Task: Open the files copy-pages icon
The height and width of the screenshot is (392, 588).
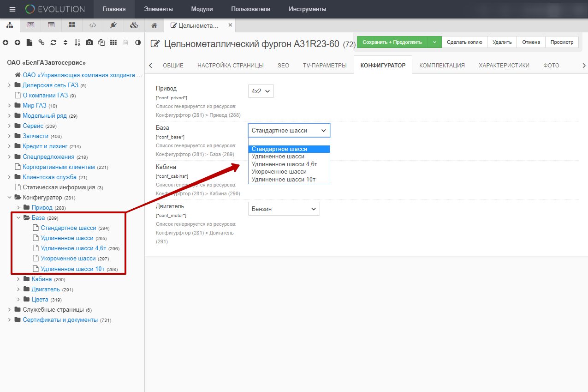Action: point(101,42)
